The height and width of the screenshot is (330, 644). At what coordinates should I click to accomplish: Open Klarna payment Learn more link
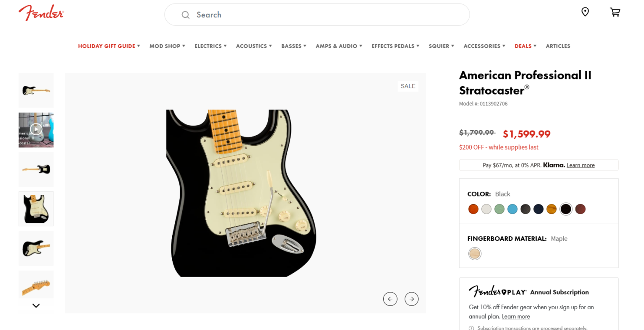pos(580,165)
